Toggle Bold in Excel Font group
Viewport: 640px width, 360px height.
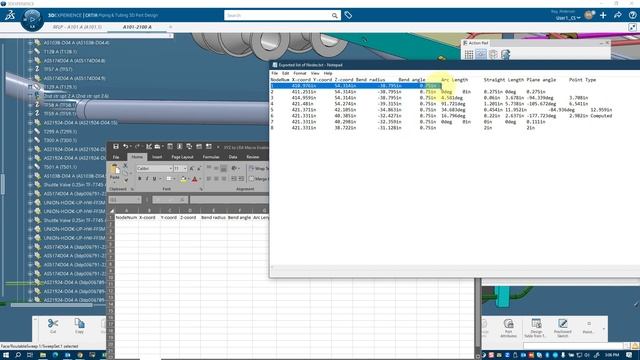(140, 179)
